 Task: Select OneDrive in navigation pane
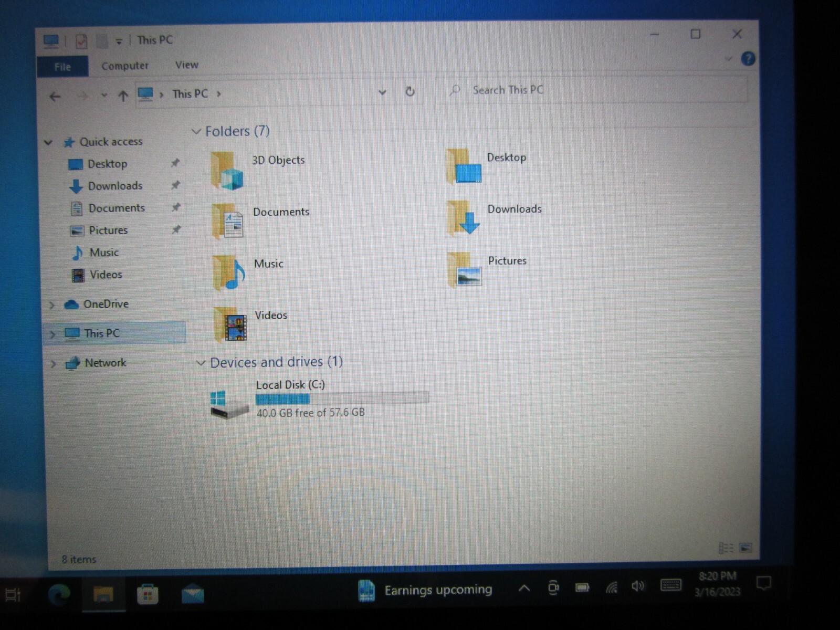point(106,304)
